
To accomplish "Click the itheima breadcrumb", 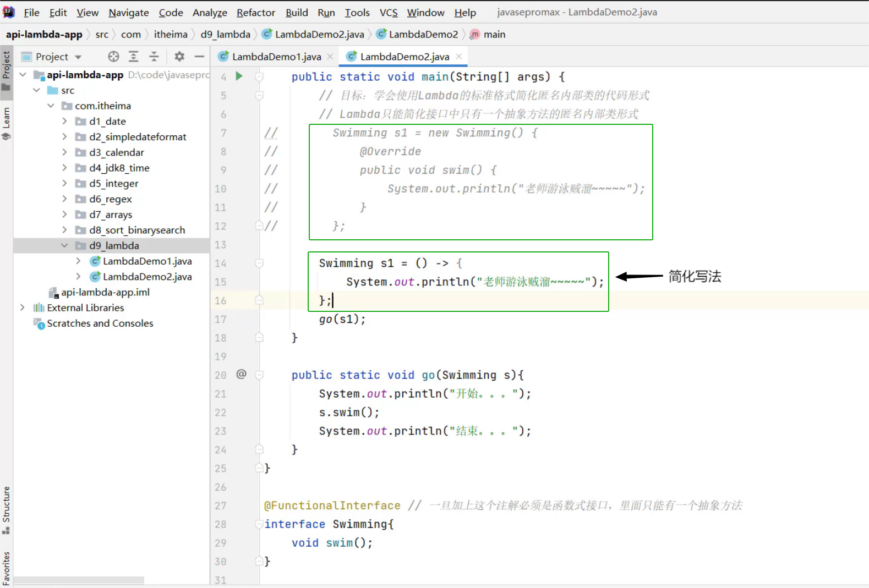I will (x=171, y=35).
